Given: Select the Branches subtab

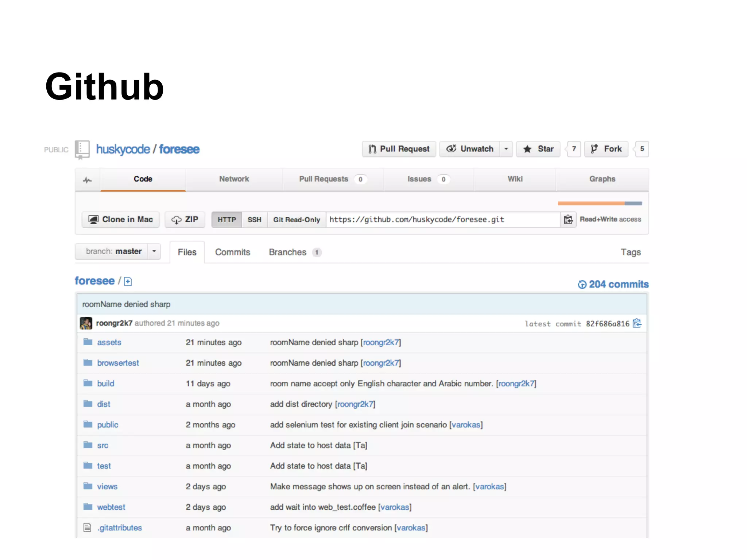Looking at the screenshot, I should click(x=295, y=252).
